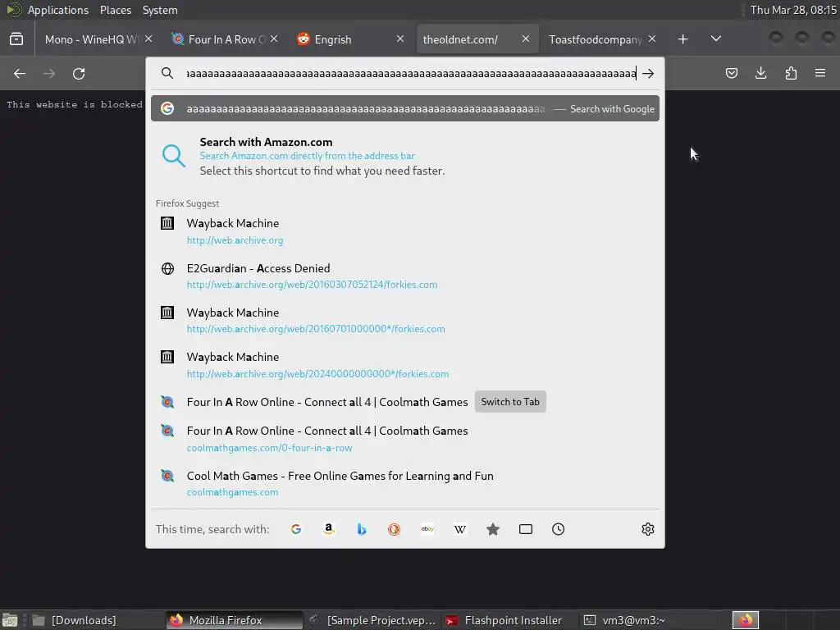Search this time with DuckDuckGo icon
The image size is (840, 630).
pos(395,529)
